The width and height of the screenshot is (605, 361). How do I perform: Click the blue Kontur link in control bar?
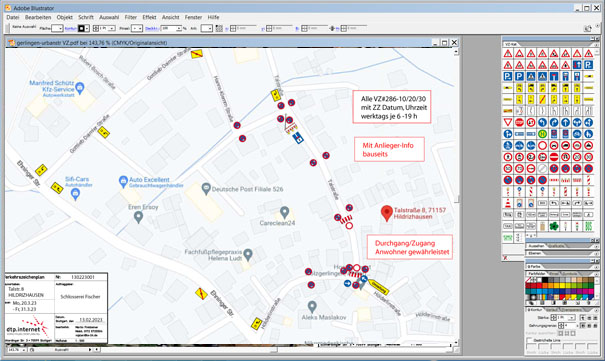click(x=71, y=29)
